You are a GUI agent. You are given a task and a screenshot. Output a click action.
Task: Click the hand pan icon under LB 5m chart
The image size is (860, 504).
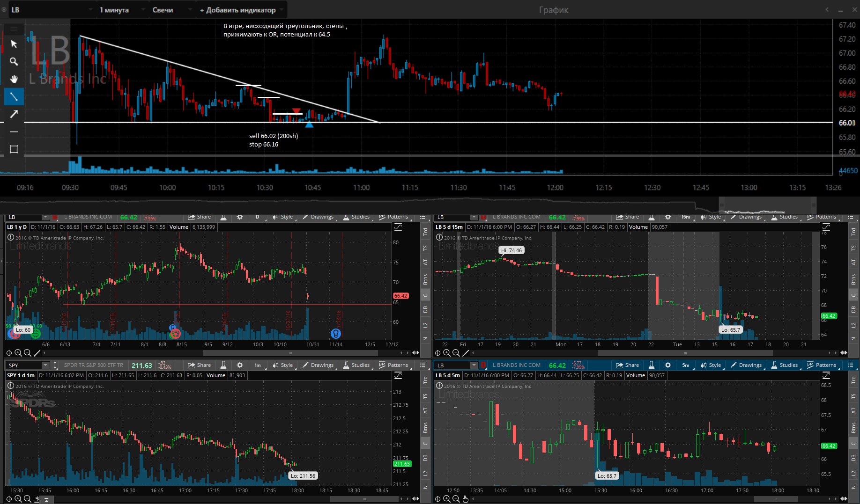click(466, 499)
